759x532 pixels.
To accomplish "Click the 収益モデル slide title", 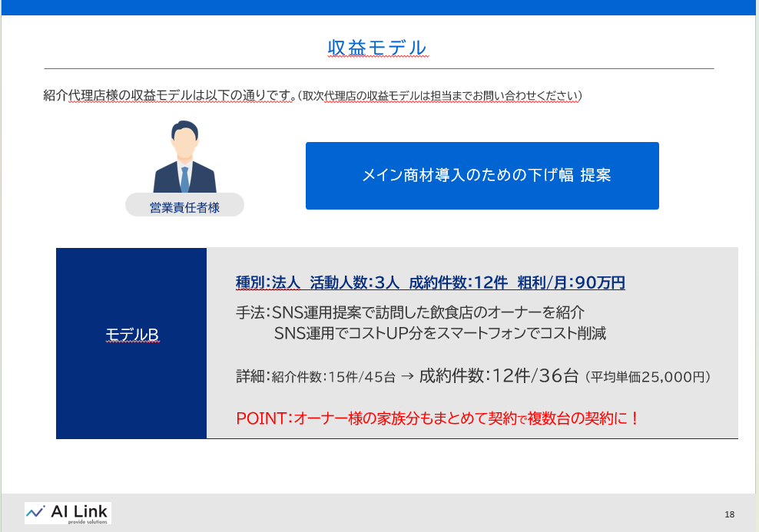I will point(376,48).
